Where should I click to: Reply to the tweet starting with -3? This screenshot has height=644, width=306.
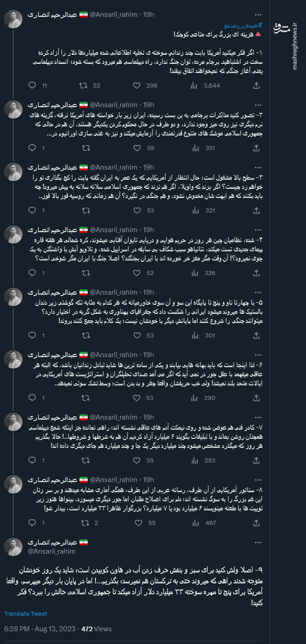tap(31, 210)
